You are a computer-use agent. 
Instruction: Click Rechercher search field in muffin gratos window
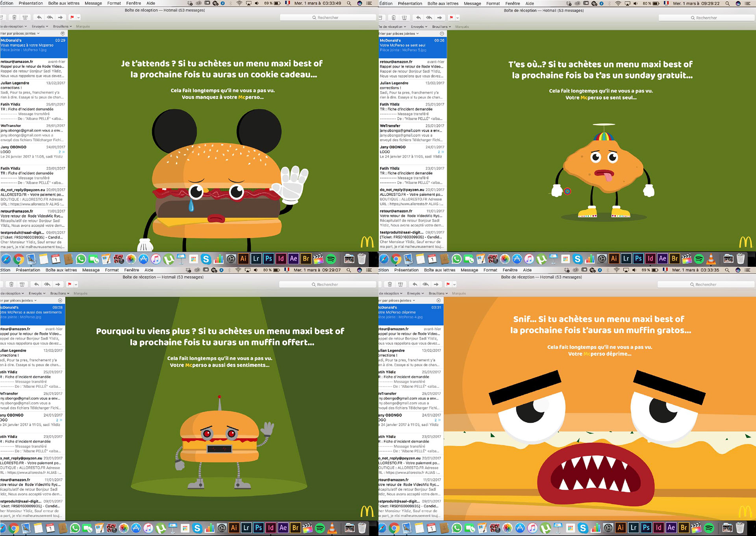[x=706, y=284]
